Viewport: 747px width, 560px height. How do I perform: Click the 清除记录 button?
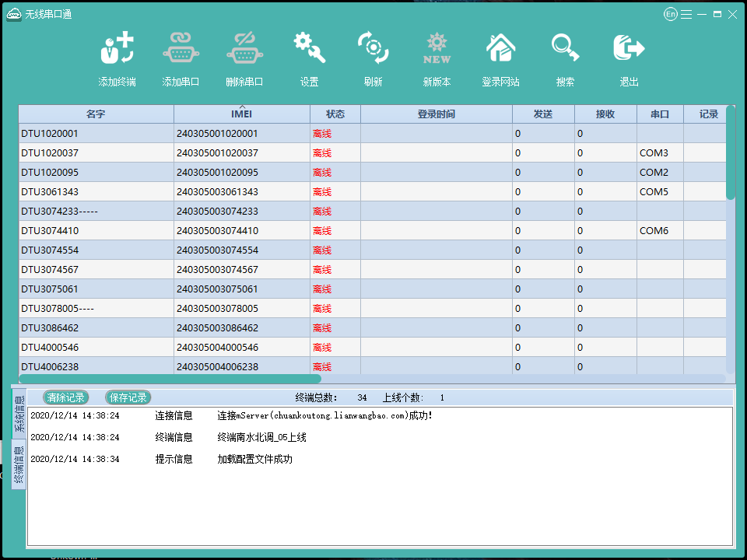65,397
